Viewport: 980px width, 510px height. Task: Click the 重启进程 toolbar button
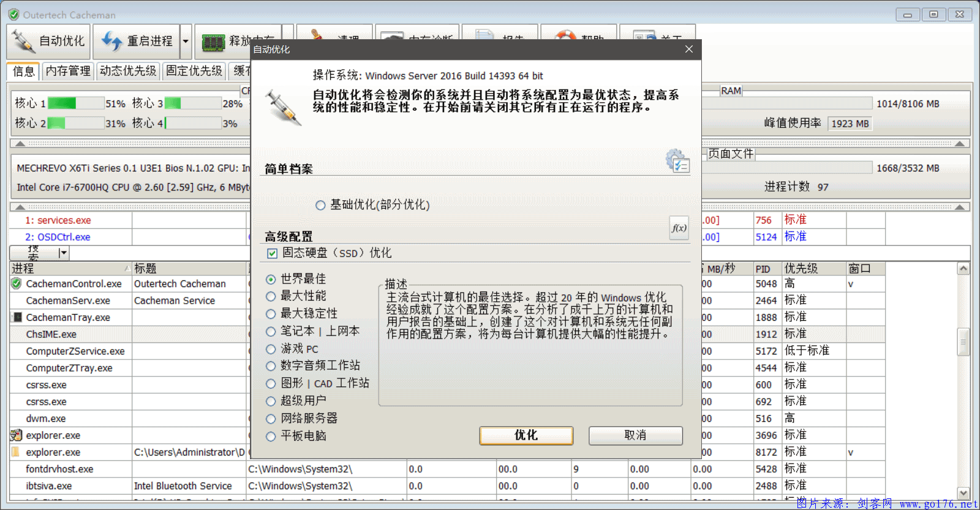point(137,41)
